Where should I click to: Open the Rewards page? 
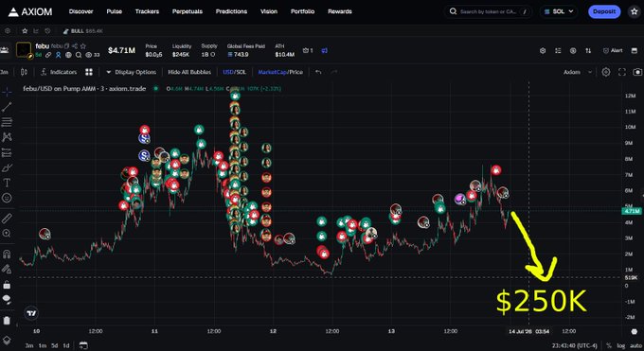point(340,11)
